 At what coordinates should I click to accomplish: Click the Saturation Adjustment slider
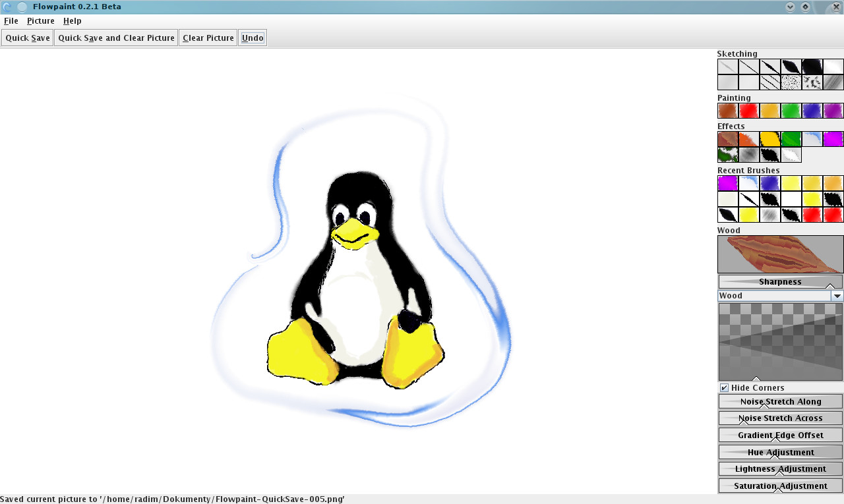781,486
